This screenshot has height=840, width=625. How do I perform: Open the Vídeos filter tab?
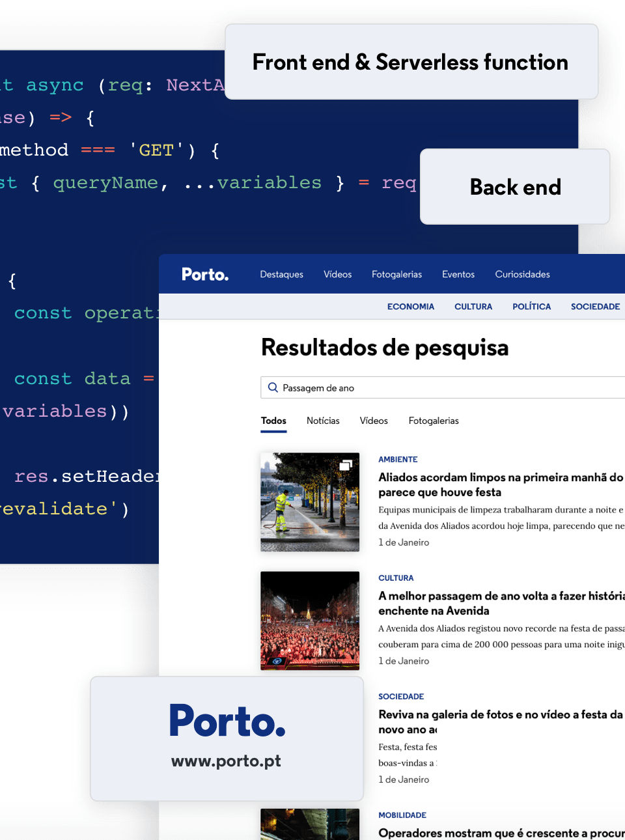coord(374,421)
